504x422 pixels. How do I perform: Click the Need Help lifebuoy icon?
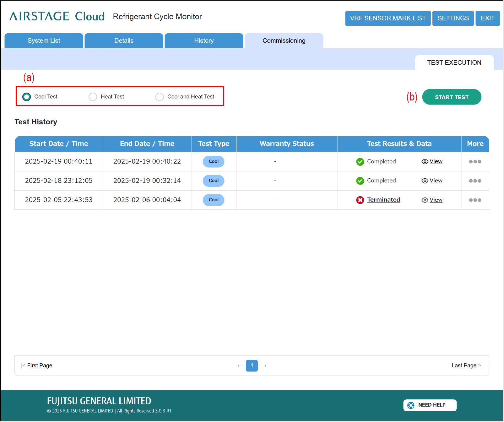click(410, 405)
